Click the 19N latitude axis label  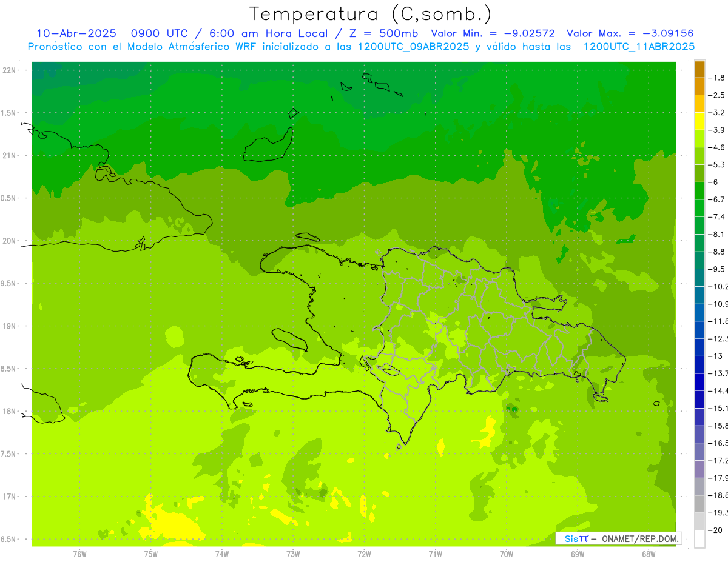point(10,326)
